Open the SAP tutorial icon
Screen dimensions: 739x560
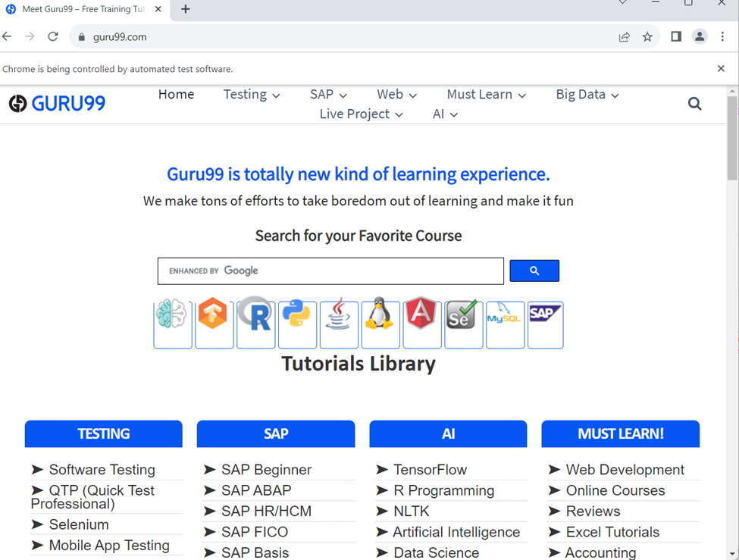[x=546, y=324]
